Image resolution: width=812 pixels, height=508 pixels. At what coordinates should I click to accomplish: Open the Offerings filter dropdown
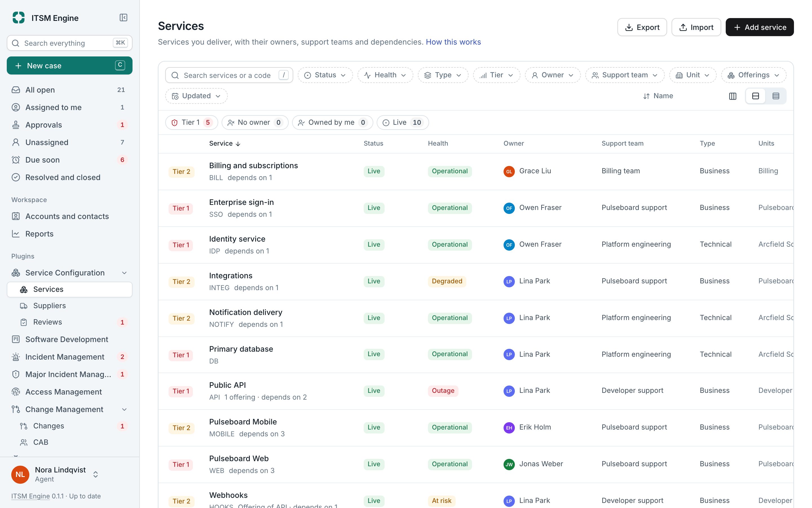pos(754,75)
